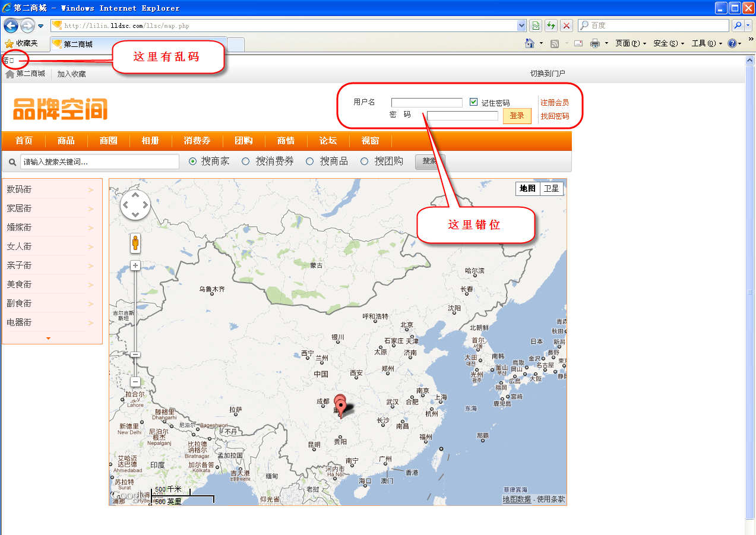Expand the 数码街 category arrow
Image resolution: width=756 pixels, height=535 pixels.
coord(91,189)
